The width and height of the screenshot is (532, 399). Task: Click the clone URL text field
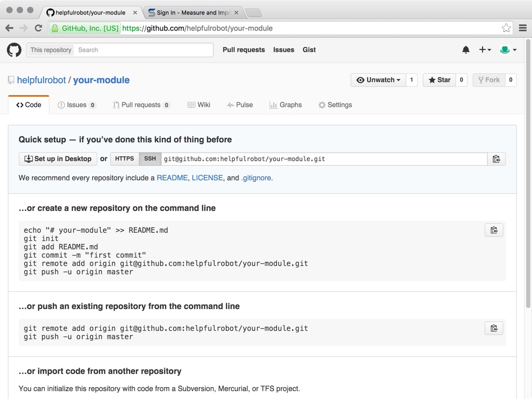[324, 159]
